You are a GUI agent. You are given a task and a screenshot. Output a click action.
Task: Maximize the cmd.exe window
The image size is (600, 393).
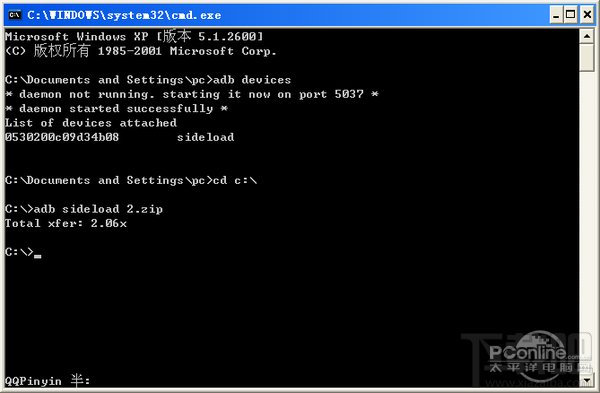570,15
